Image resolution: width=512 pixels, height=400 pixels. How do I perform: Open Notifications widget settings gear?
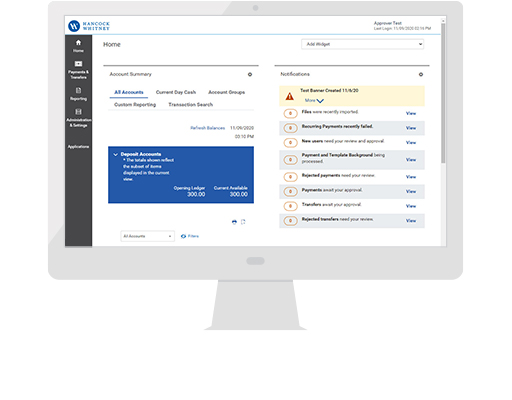click(421, 74)
